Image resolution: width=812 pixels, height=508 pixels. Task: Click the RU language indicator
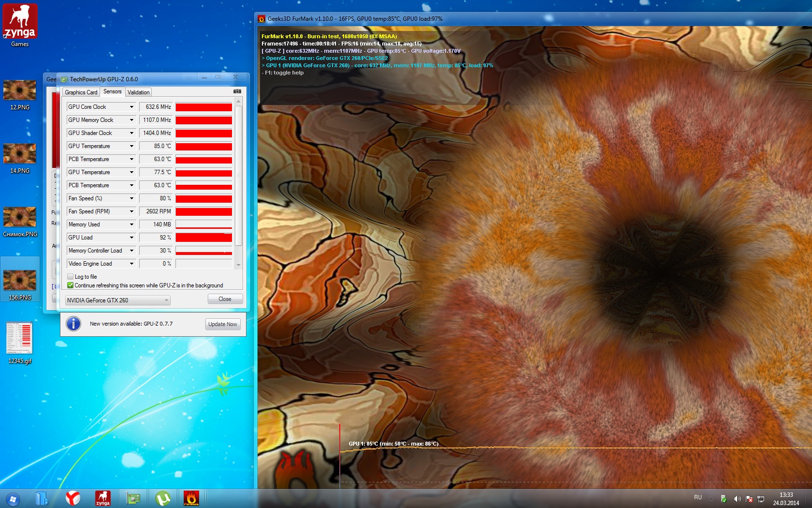[x=698, y=497]
